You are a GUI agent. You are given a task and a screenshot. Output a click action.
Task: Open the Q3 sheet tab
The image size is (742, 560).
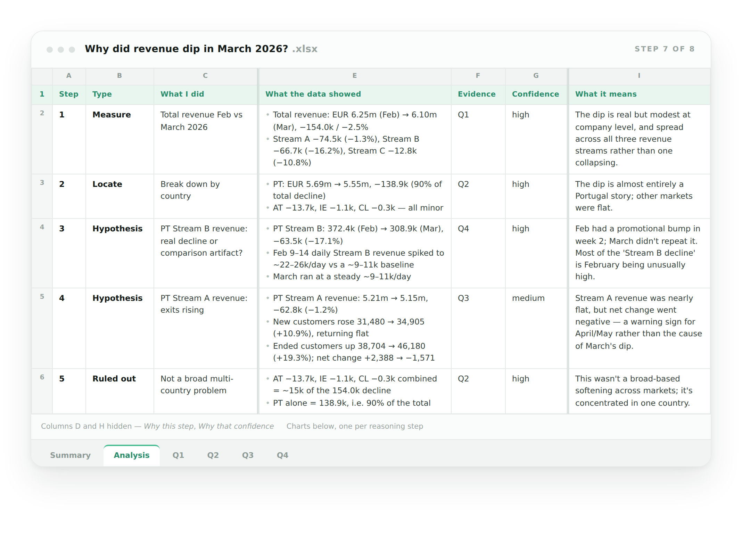[x=248, y=455]
